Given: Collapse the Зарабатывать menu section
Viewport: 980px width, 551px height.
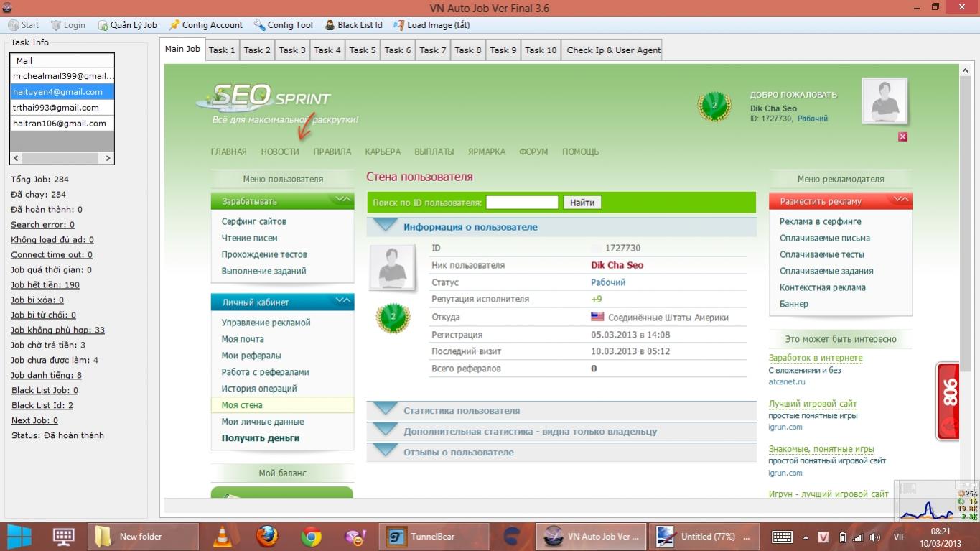Looking at the screenshot, I should click(x=342, y=200).
